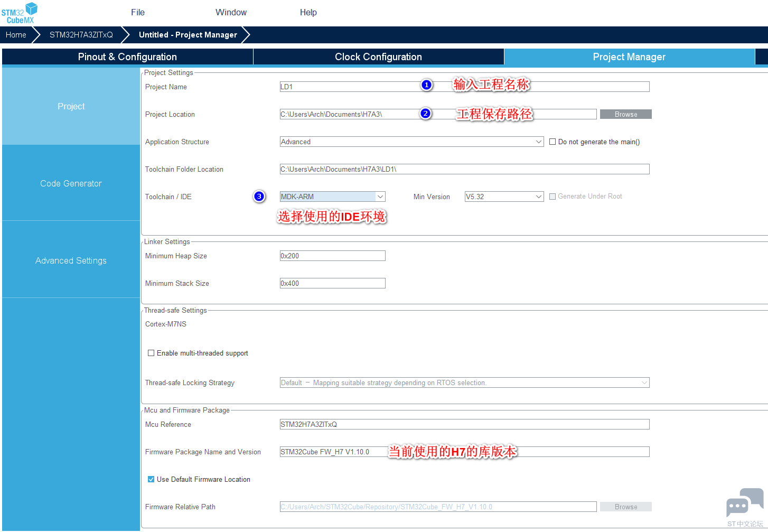The height and width of the screenshot is (532, 768).
Task: Open the Window menu
Action: coord(231,13)
